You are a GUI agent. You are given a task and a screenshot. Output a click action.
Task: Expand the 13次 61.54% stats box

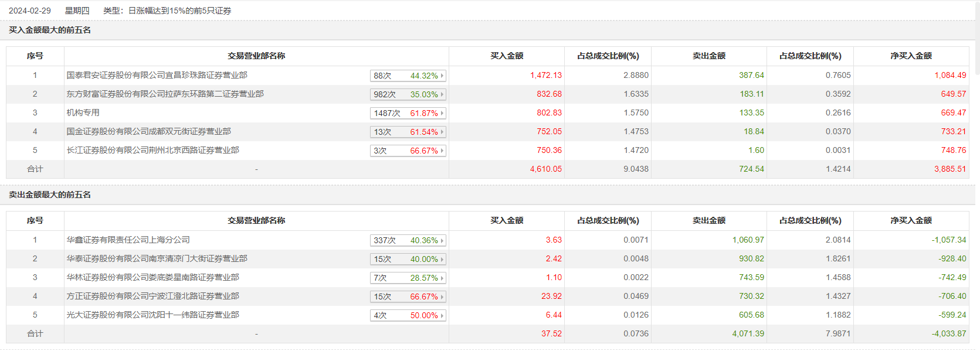[x=408, y=132]
